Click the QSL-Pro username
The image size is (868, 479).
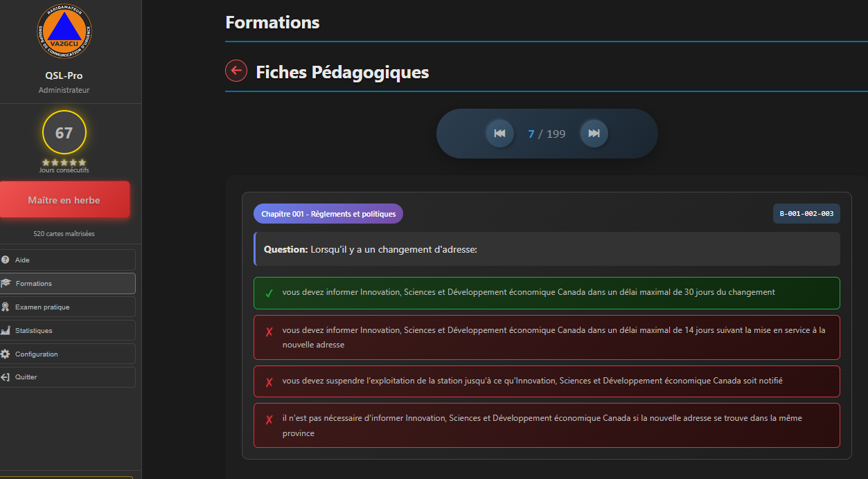tap(64, 75)
